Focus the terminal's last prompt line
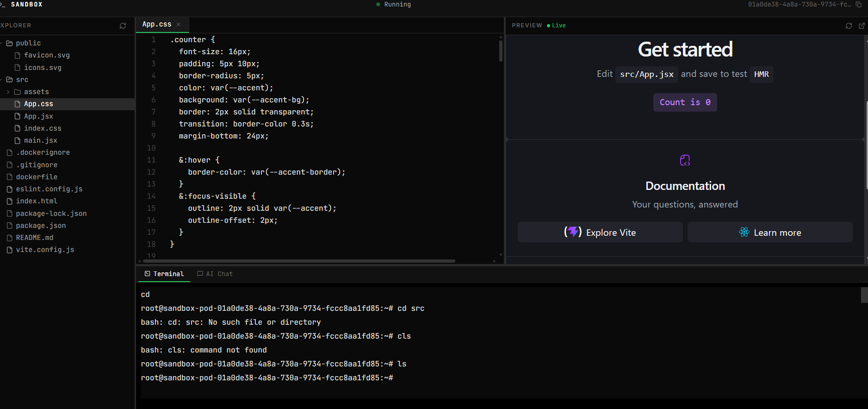This screenshot has height=409, width=868. [x=267, y=378]
